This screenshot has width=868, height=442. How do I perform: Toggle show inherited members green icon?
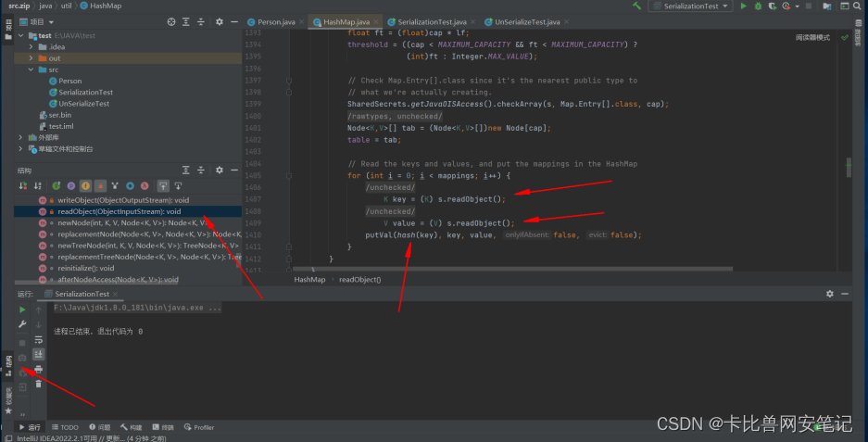click(56, 186)
